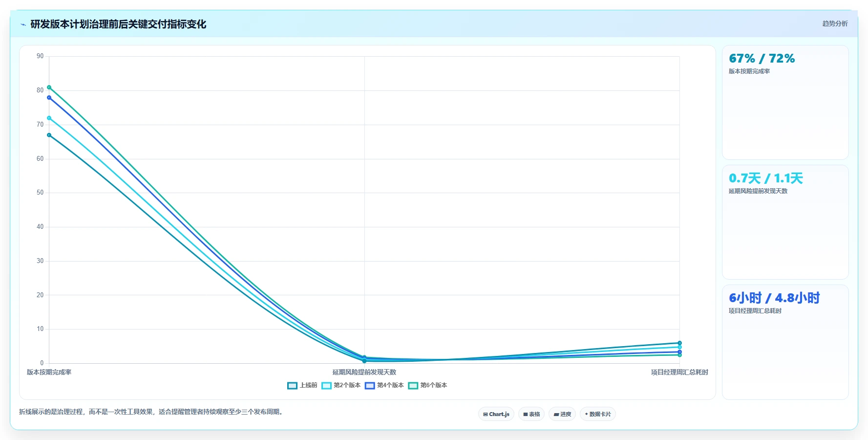Click the 上线前 point on 项目经理周汇总耗时

point(679,343)
